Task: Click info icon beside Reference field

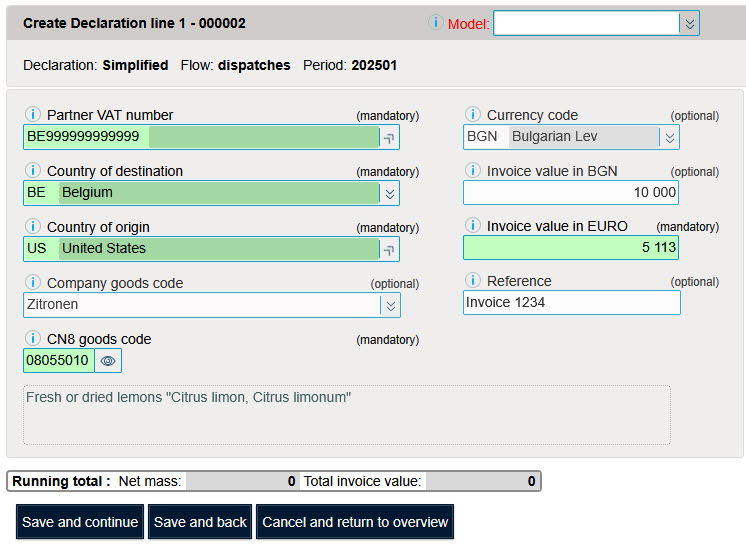Action: click(x=473, y=281)
